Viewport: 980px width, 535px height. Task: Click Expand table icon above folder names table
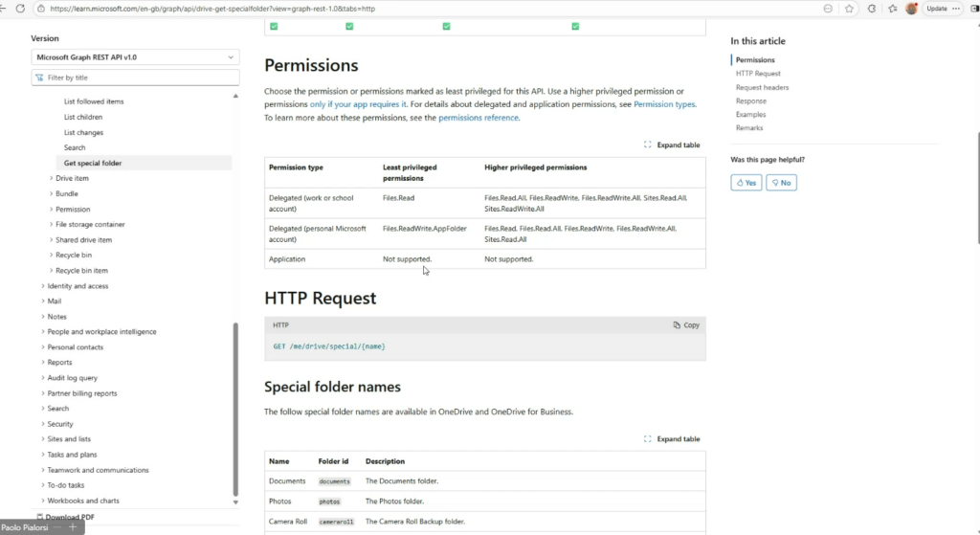(648, 438)
